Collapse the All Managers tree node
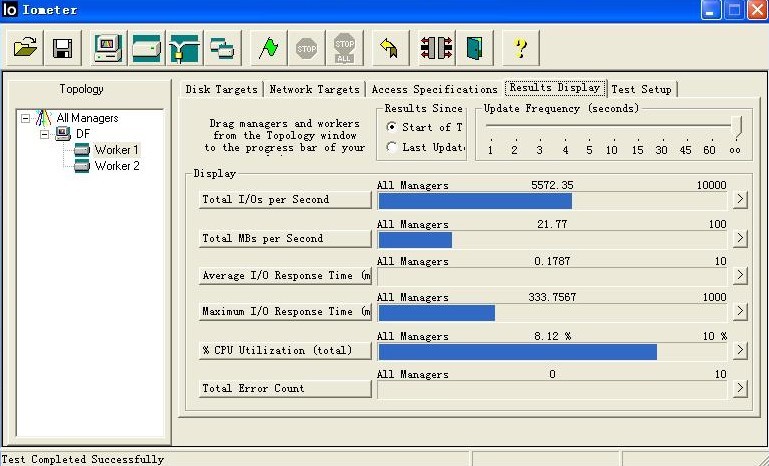 tap(26, 118)
